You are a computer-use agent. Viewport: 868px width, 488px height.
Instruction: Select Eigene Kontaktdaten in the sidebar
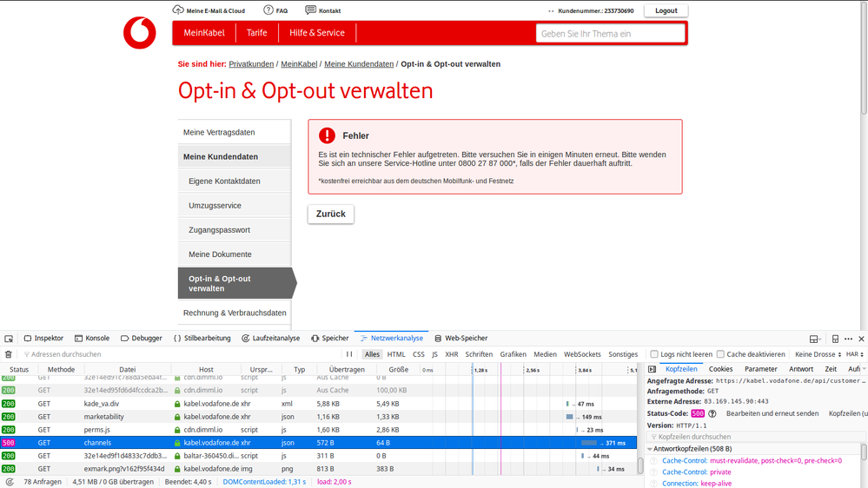click(x=235, y=181)
